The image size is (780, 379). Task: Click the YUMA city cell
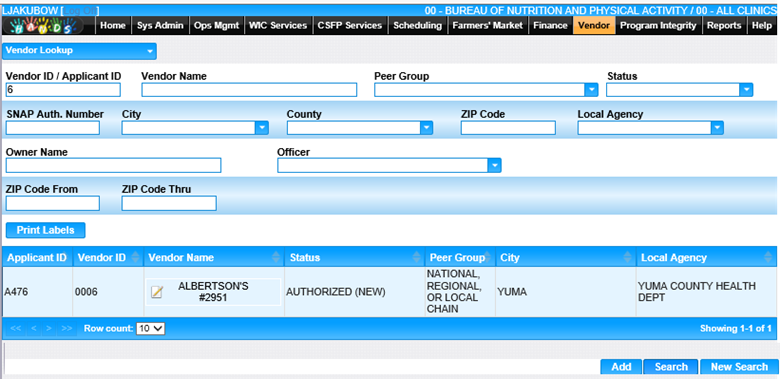point(566,292)
